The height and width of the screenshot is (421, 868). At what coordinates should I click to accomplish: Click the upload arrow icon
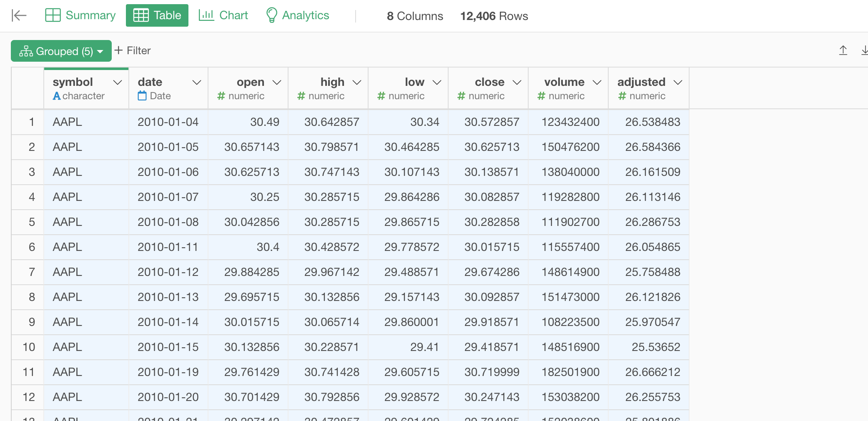pyautogui.click(x=843, y=50)
